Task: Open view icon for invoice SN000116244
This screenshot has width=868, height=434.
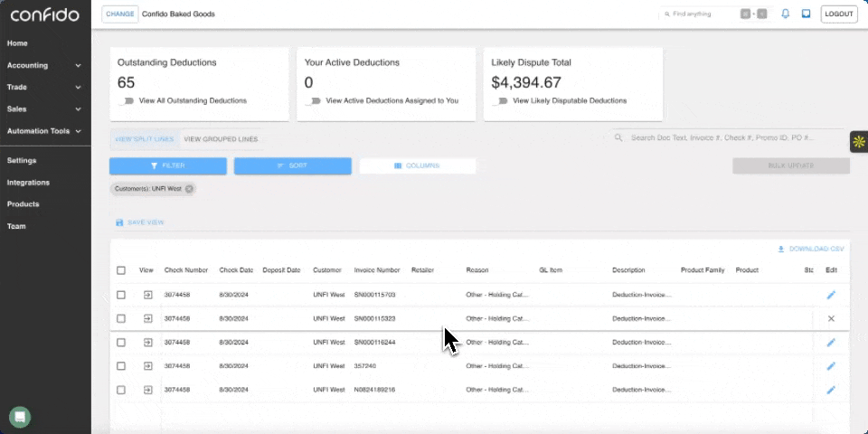Action: click(x=147, y=343)
